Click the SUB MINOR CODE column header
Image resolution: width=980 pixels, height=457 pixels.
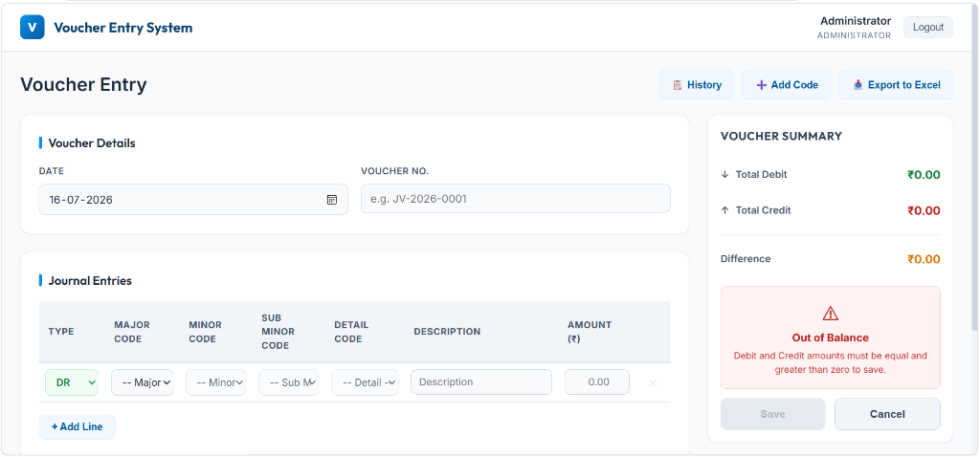278,332
